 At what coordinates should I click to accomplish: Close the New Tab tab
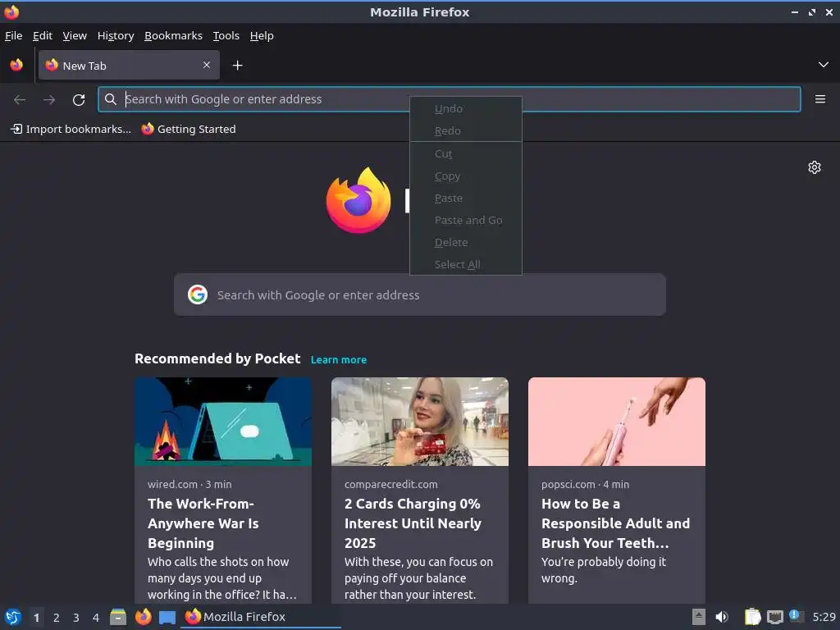[207, 65]
